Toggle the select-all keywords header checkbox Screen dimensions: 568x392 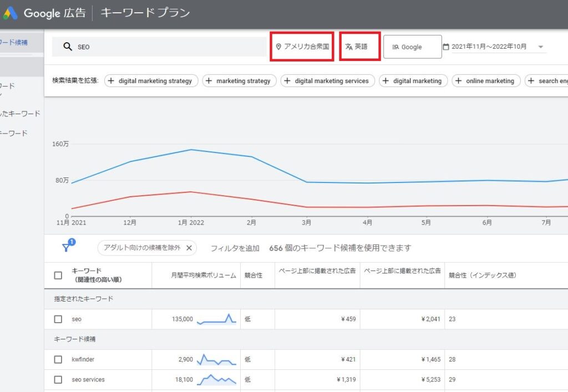point(58,276)
